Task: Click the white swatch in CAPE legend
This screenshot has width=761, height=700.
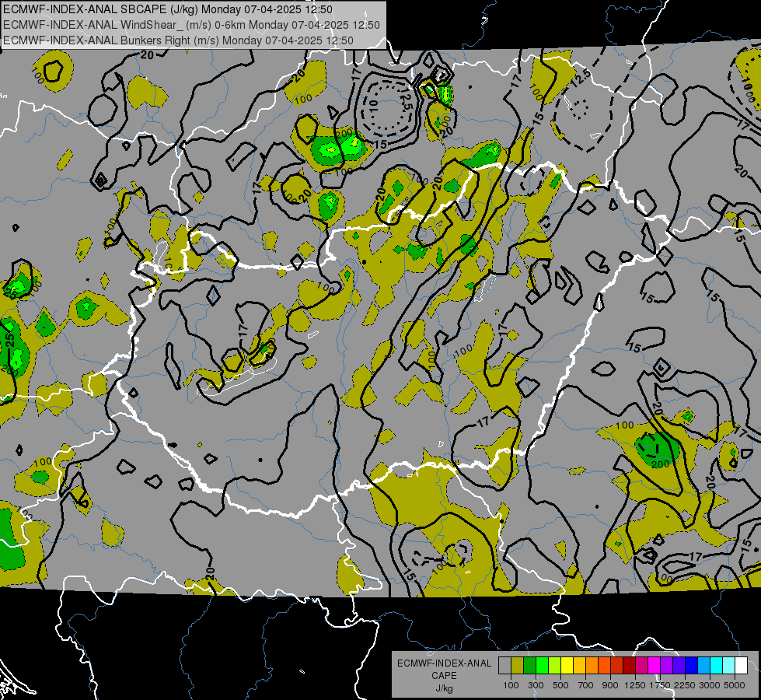Action: [x=741, y=666]
